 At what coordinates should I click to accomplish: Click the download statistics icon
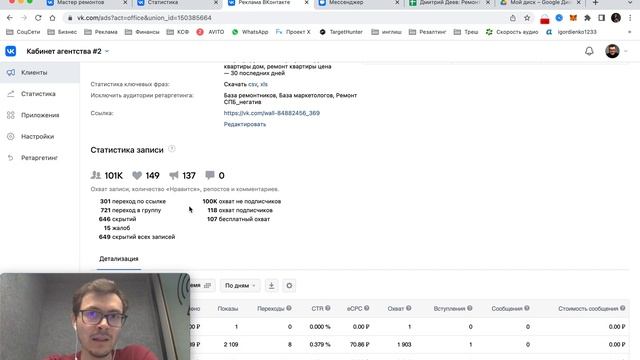point(271,286)
